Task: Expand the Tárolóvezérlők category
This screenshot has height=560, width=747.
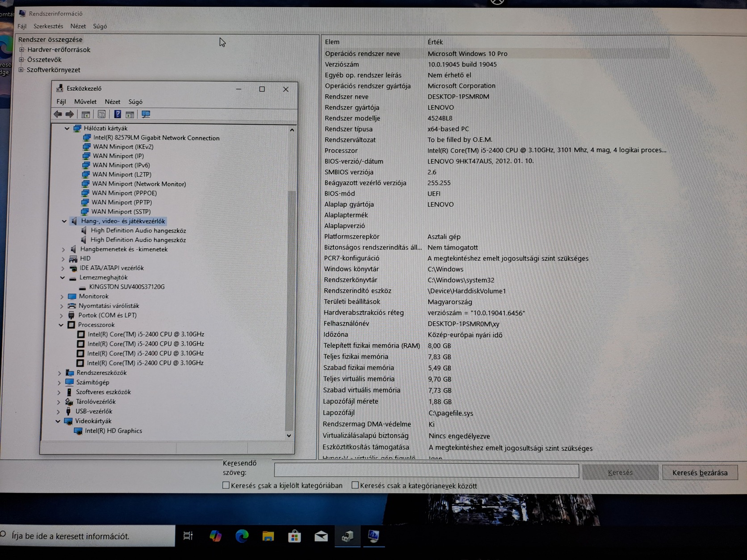Action: click(59, 402)
